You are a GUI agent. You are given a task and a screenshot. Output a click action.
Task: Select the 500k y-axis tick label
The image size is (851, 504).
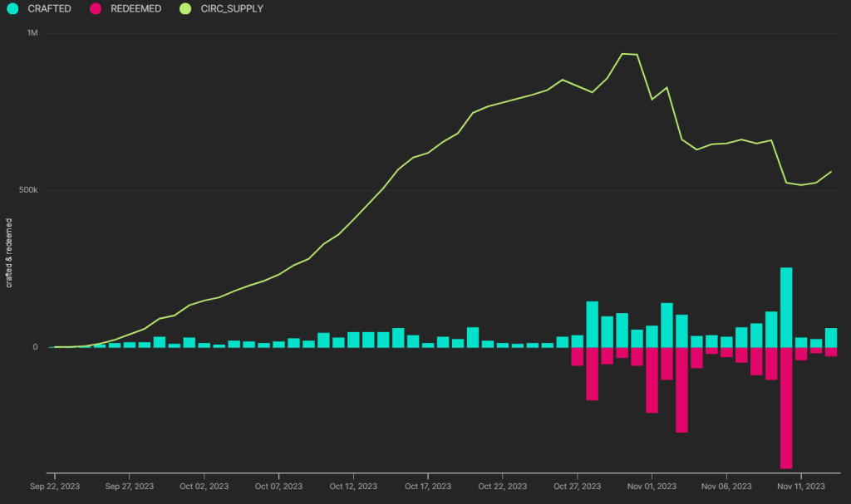(x=29, y=190)
